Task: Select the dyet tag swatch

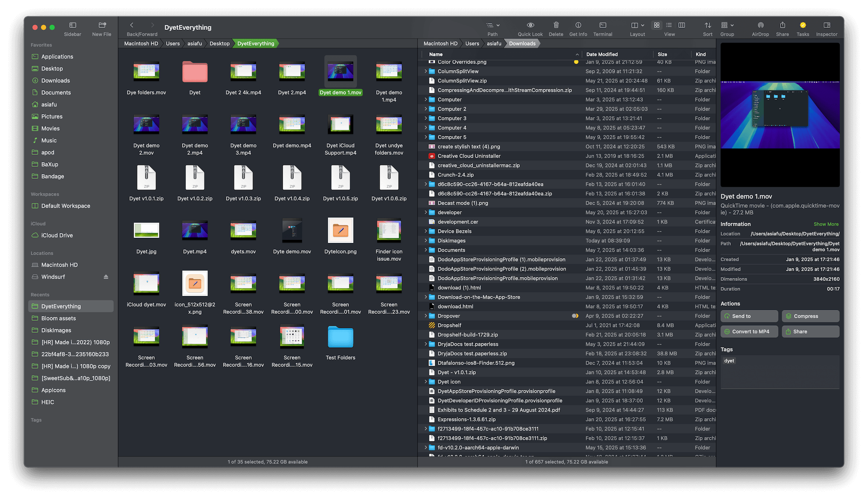Action: click(729, 360)
